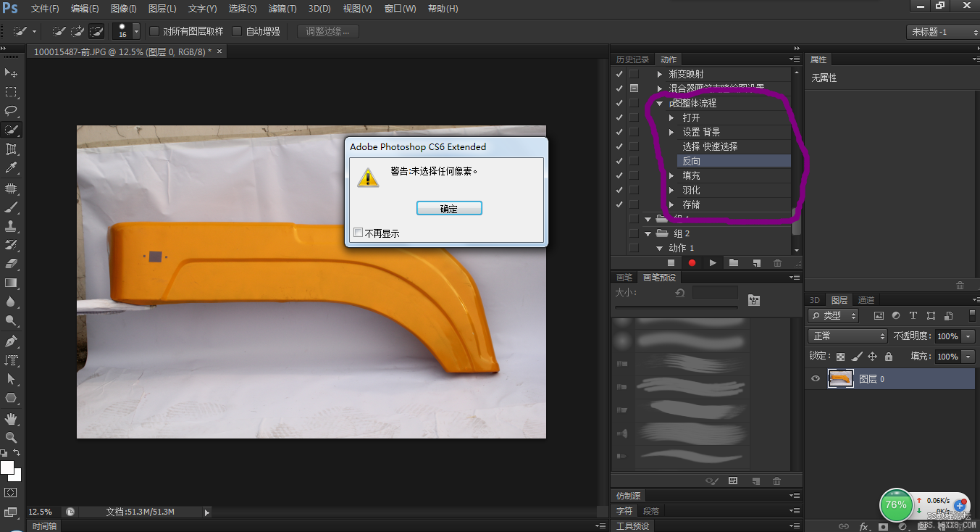Screen dimensions: 980x532
Task: Open brush picker dropdown showing size 16
Action: 135,31
